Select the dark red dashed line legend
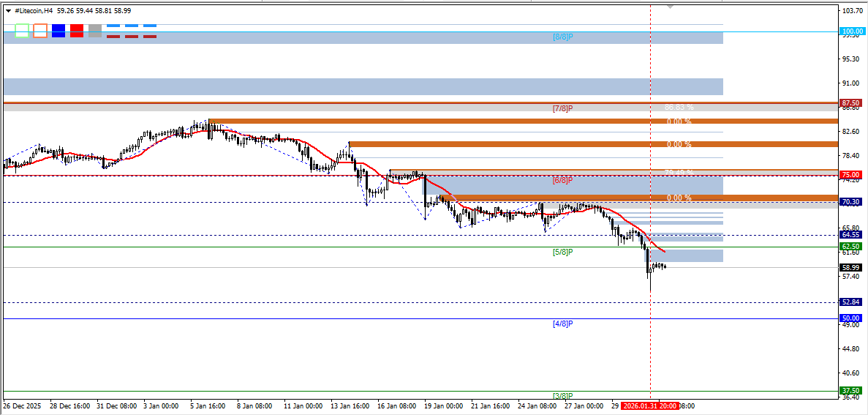Image resolution: width=868 pixels, height=415 pixels. click(x=131, y=37)
